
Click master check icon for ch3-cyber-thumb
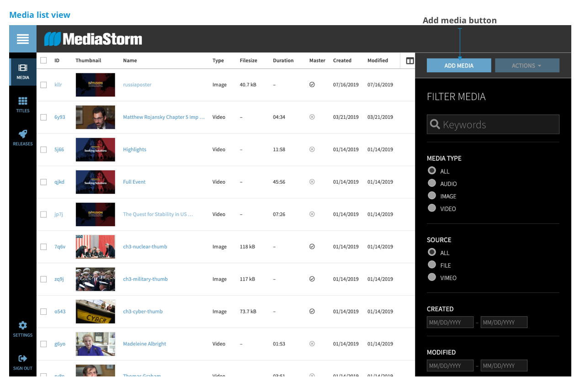[312, 312]
